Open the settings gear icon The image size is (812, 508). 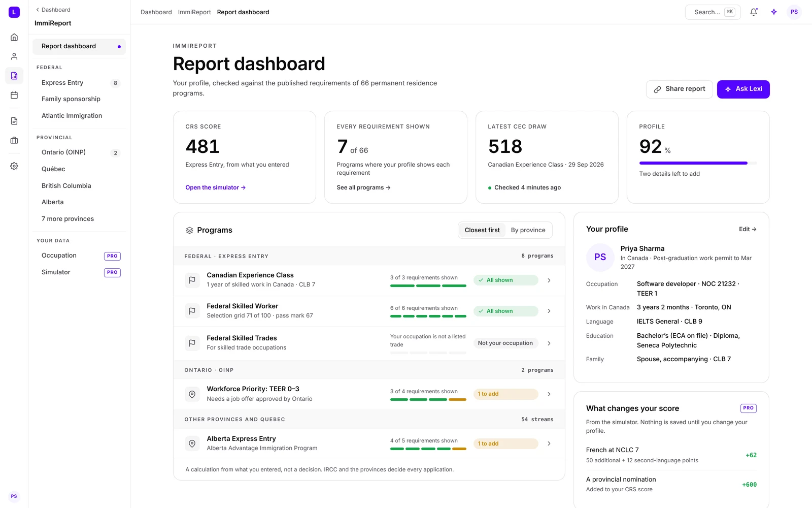tap(14, 166)
